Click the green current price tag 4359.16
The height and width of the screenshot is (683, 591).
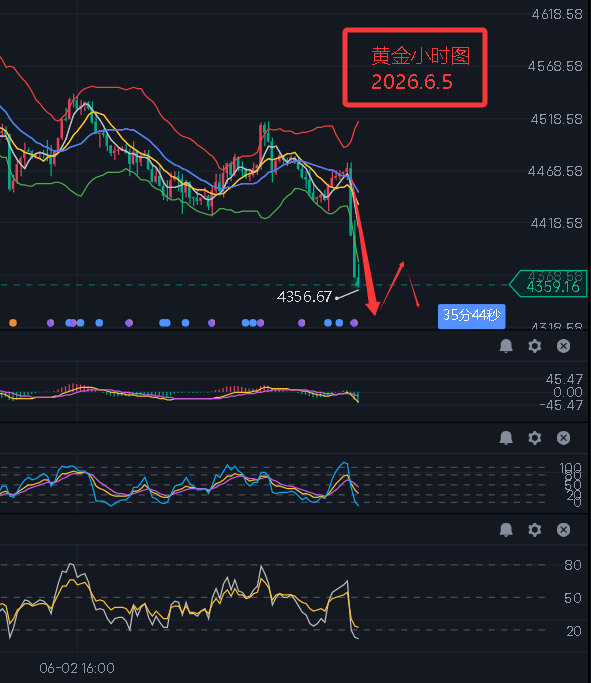point(548,284)
